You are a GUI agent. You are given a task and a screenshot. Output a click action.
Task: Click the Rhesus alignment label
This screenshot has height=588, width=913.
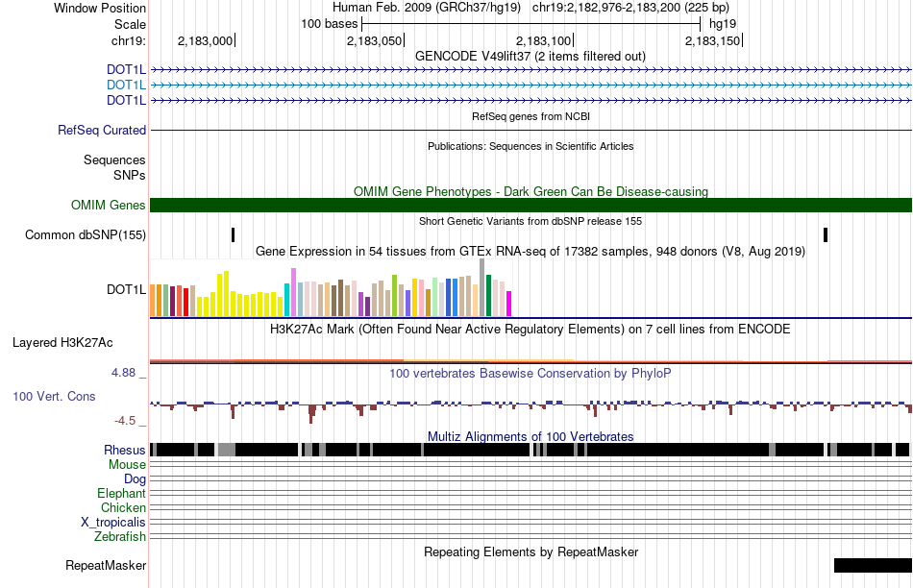(125, 450)
